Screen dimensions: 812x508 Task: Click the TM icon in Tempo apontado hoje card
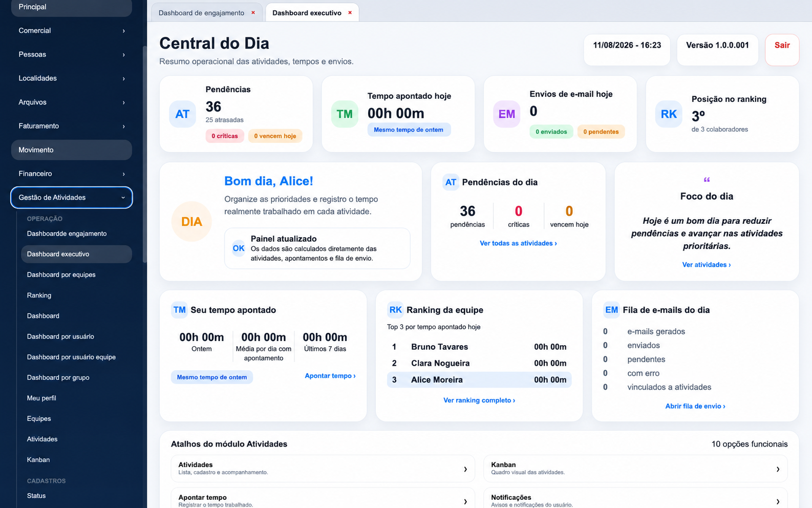pos(345,114)
